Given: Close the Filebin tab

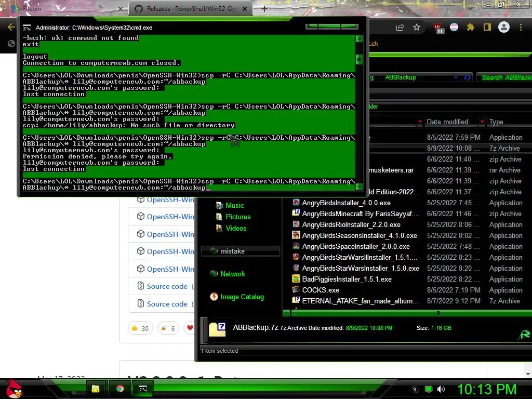Looking at the screenshot, I should coord(121,9).
